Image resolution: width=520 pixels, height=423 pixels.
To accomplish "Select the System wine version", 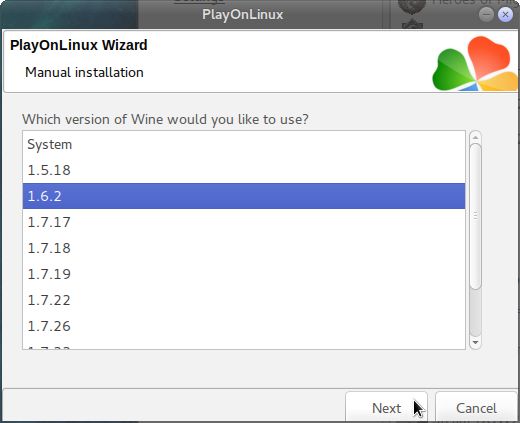I will click(x=244, y=144).
